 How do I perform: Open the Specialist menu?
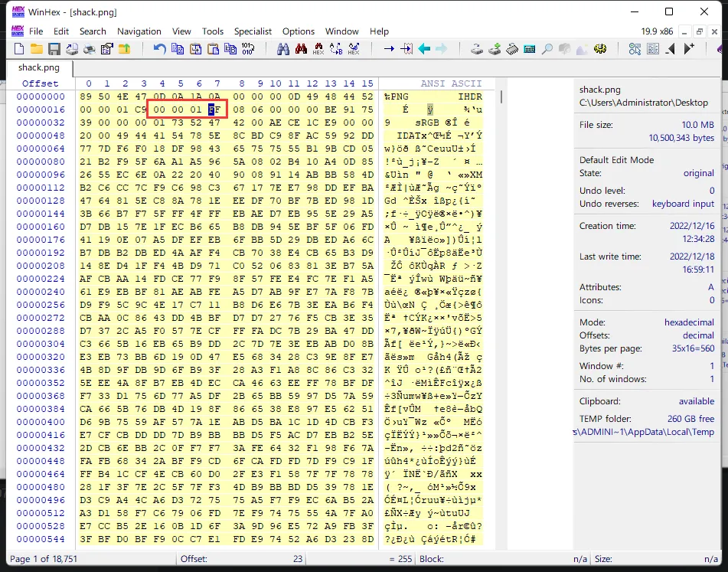(x=253, y=31)
